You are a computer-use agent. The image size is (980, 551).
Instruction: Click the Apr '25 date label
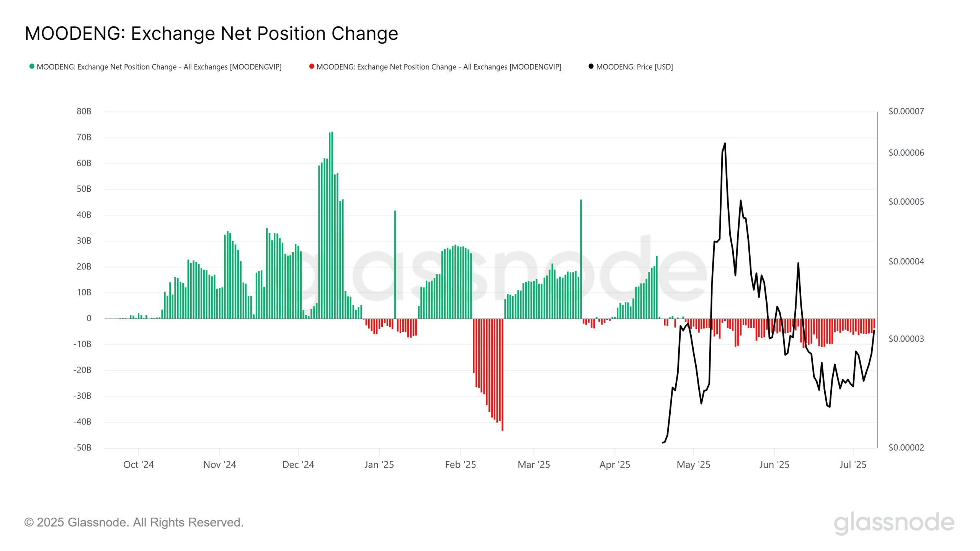click(x=614, y=465)
